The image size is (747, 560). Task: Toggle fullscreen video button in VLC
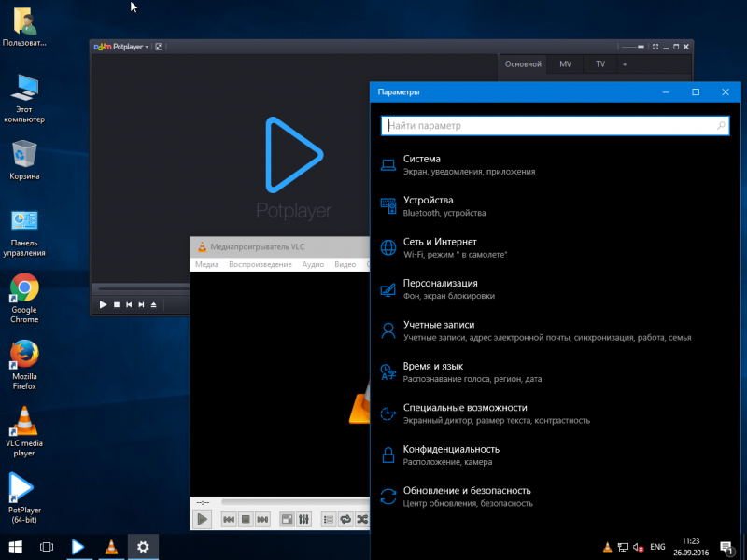point(287,519)
